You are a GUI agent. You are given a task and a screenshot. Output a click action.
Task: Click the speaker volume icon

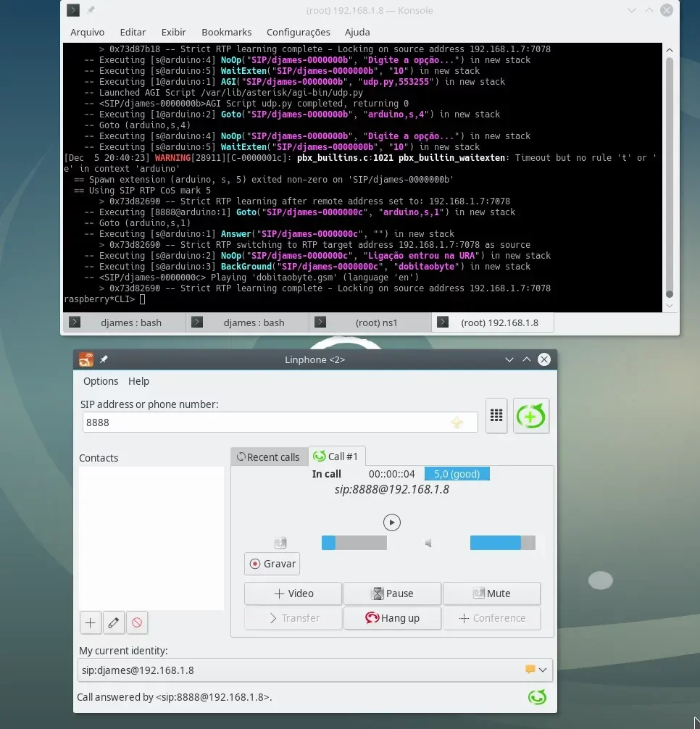coord(428,543)
